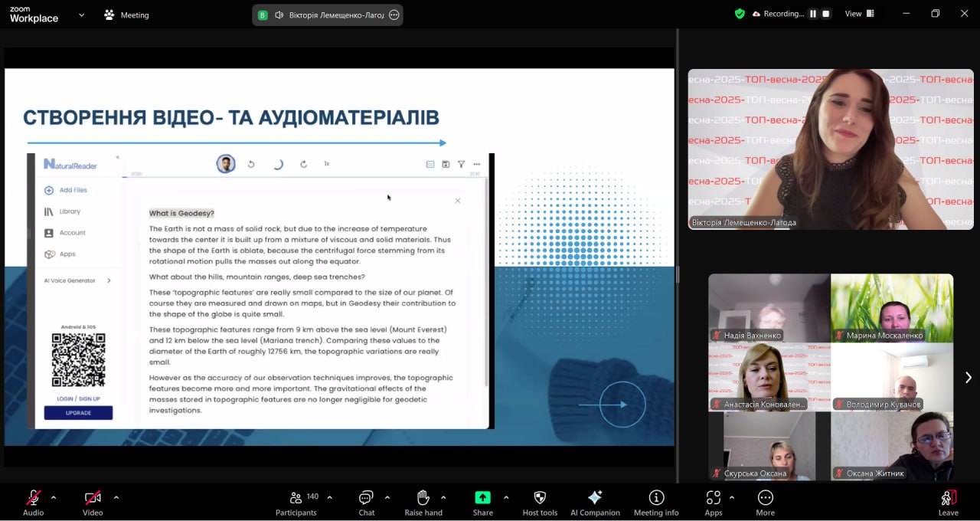Pause the recording
Screen dimensions: 980x521
(813, 14)
